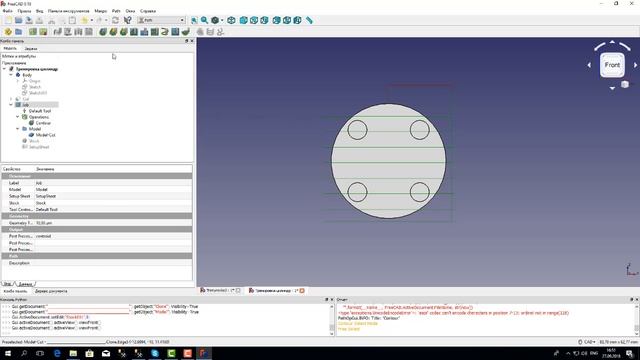Collapse the Body tree node
This screenshot has height=360, width=640.
[11, 75]
